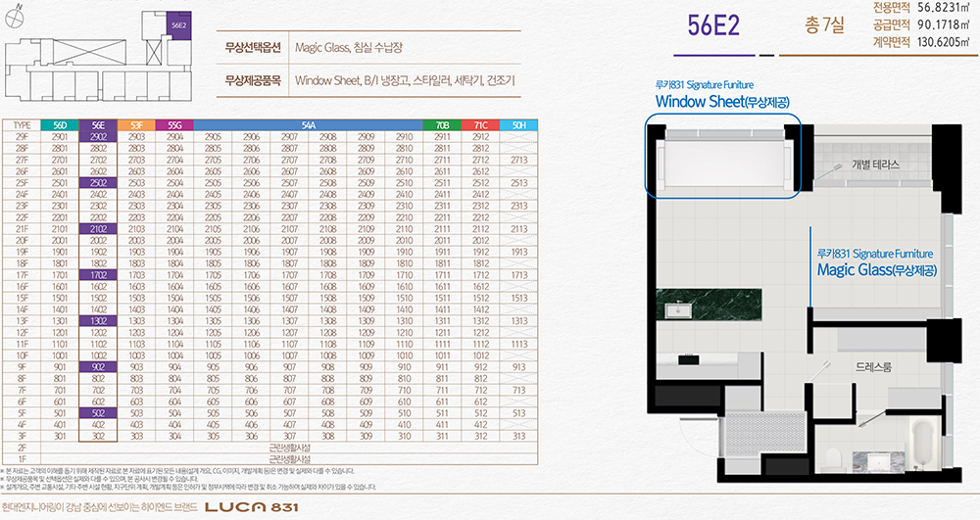Click the 2F 근린생활시설 row text
This screenshot has width=980, height=520.
[289, 448]
